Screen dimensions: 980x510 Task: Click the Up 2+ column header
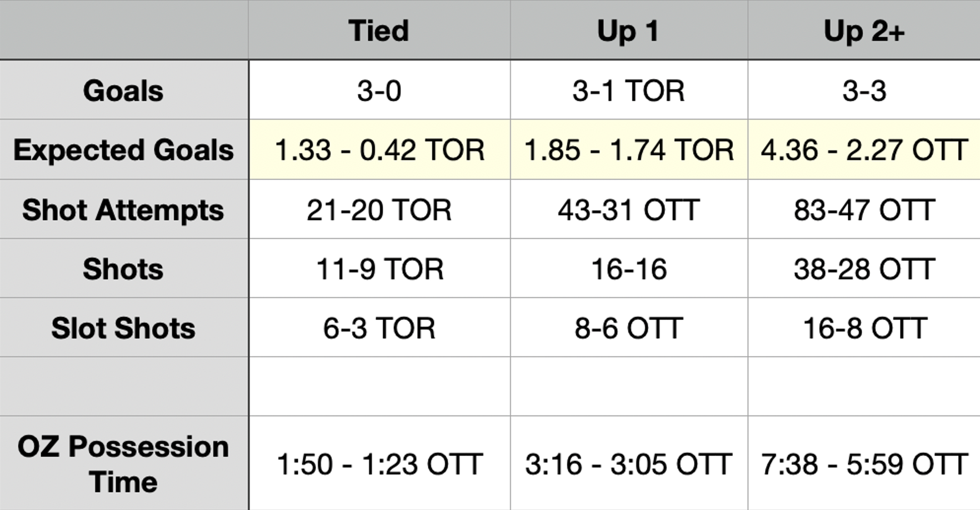(x=864, y=31)
